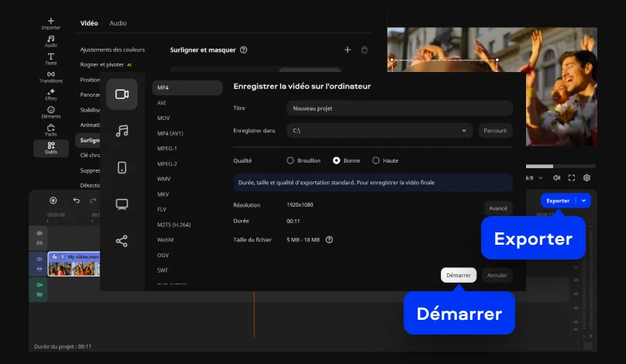Image resolution: width=626 pixels, height=364 pixels.
Task: Open the Éléments sticker section
Action: 50,112
